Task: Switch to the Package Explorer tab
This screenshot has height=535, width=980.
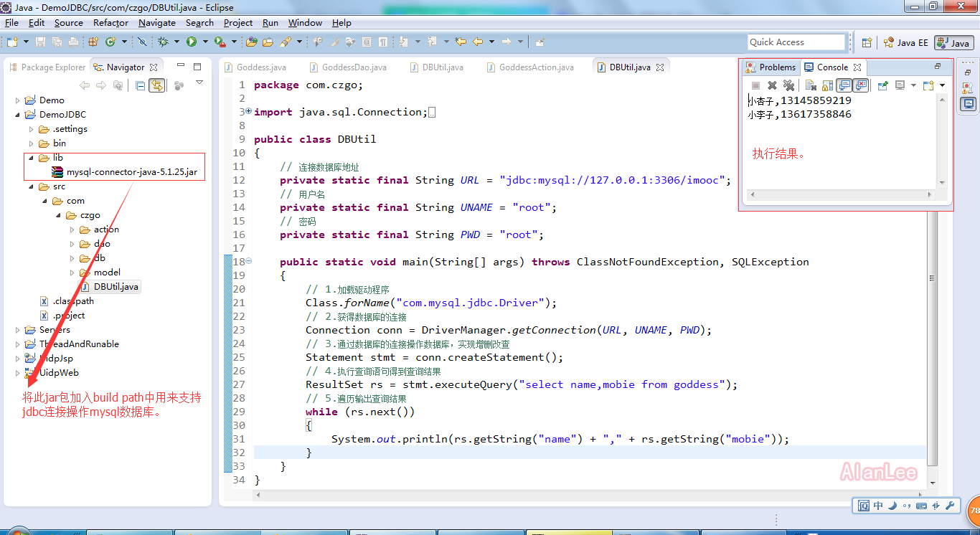Action: [x=47, y=67]
